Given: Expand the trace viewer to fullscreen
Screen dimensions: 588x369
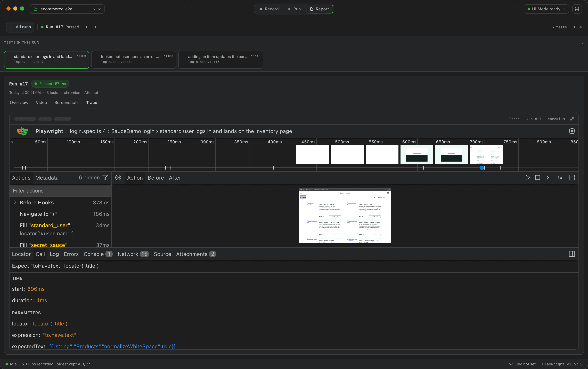Looking at the screenshot, I should (x=572, y=119).
